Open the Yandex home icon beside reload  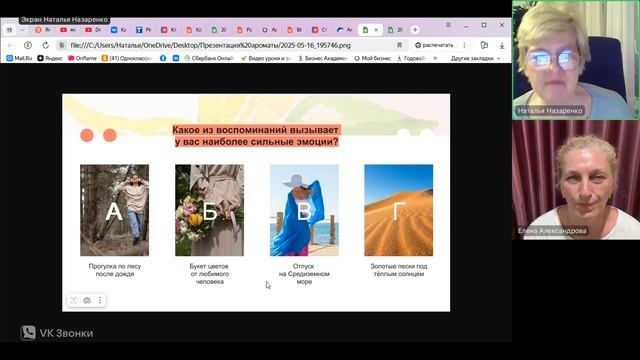pos(28,45)
